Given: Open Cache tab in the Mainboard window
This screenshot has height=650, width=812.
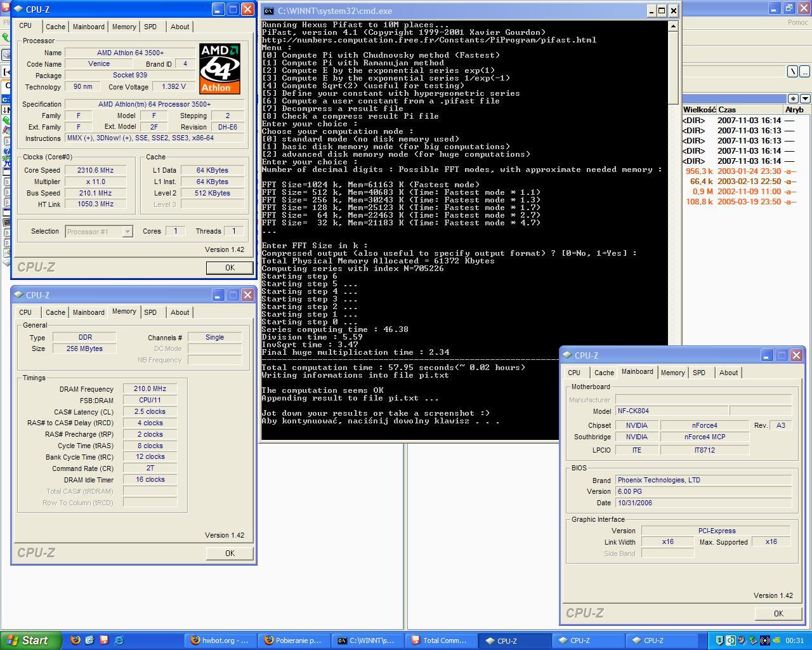Looking at the screenshot, I should pos(604,373).
